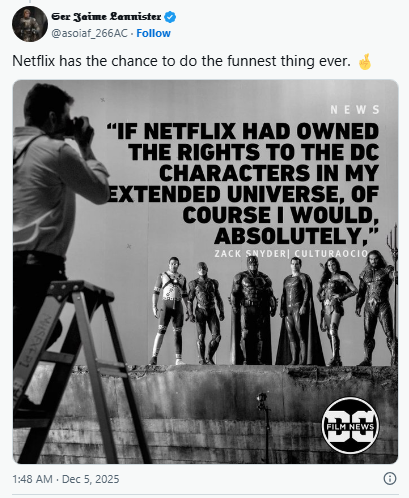Click the blue verified badge

[170, 17]
